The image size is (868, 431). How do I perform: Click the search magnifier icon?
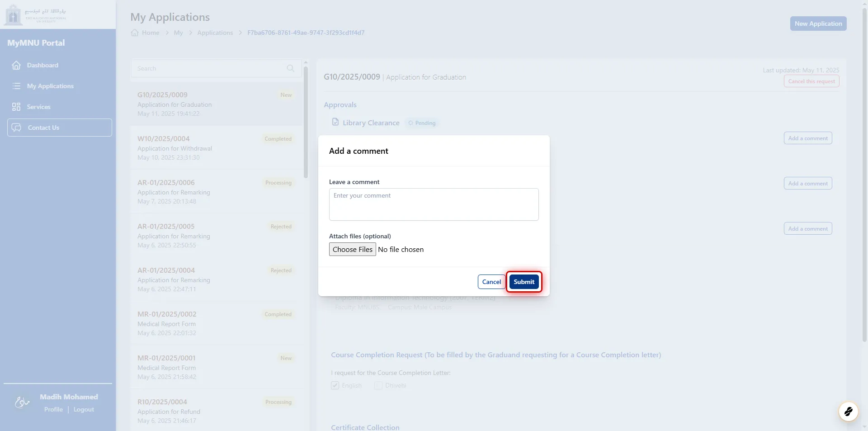coord(291,68)
